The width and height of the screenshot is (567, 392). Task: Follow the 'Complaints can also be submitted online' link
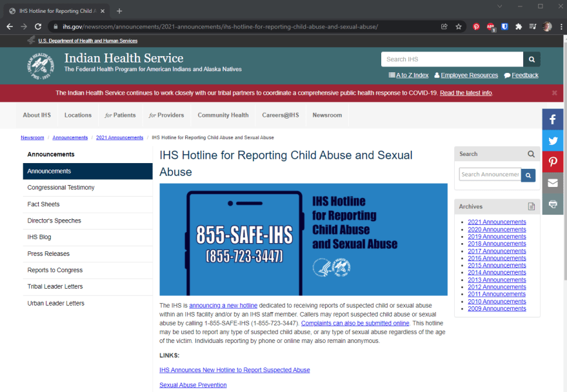pyautogui.click(x=355, y=322)
